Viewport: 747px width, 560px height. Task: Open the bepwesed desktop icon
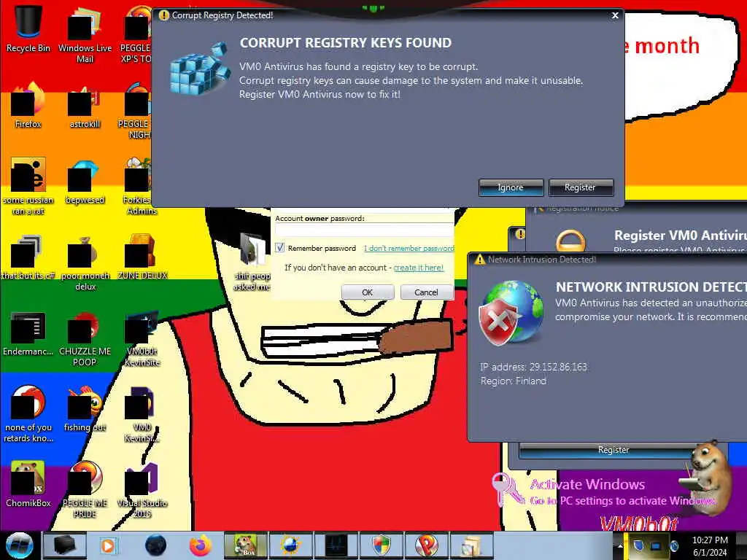(x=85, y=182)
